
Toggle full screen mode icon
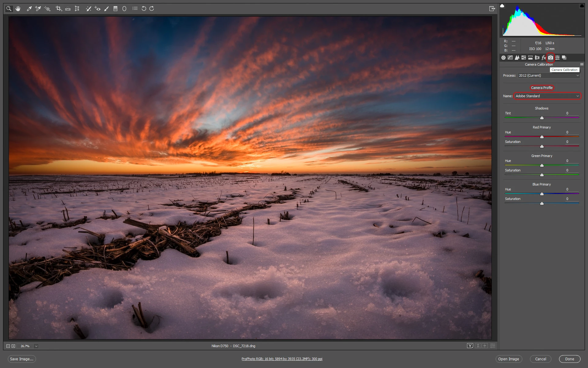492,9
